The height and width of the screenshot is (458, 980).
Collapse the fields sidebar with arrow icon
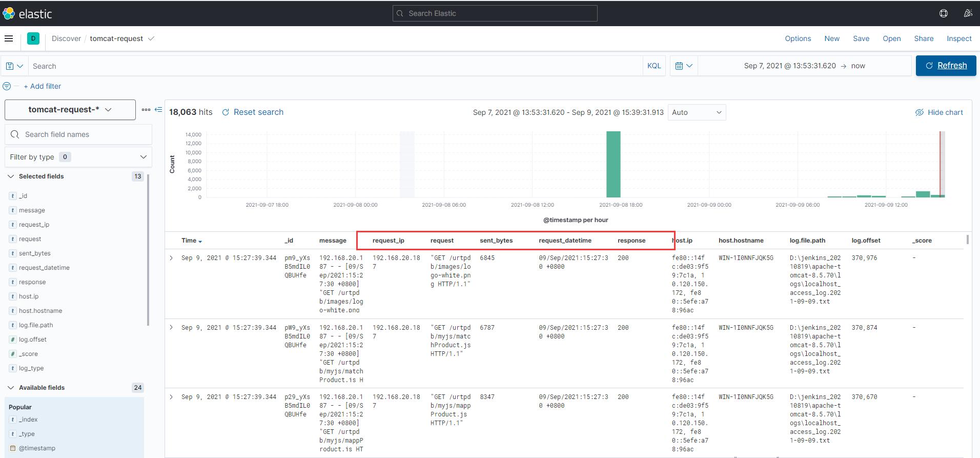[x=158, y=110]
